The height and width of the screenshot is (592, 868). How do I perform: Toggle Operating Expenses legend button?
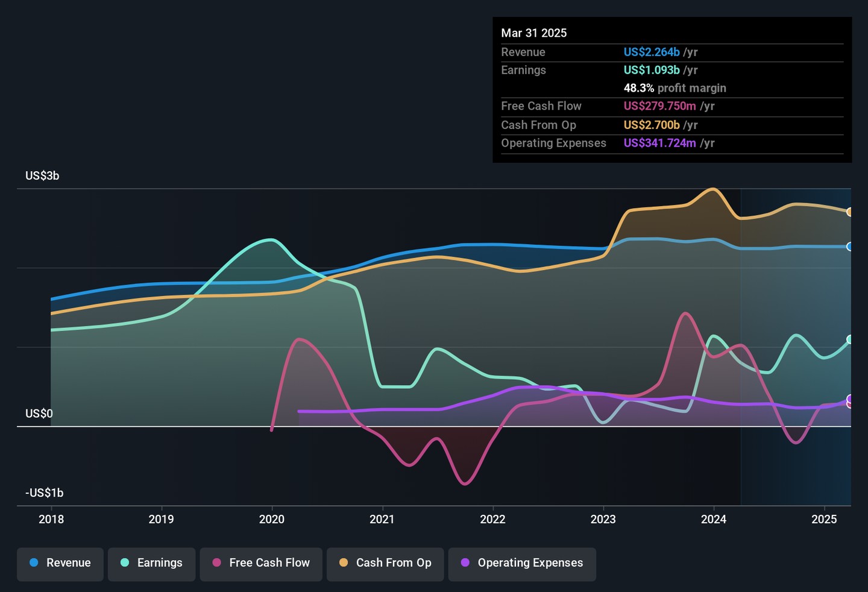pos(522,564)
